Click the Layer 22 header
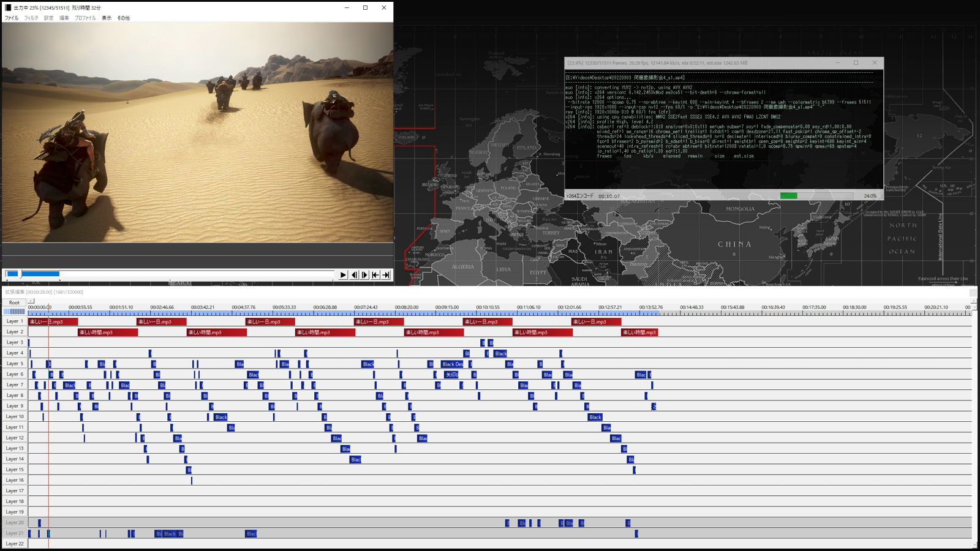This screenshot has width=980, height=551. coord(14,544)
